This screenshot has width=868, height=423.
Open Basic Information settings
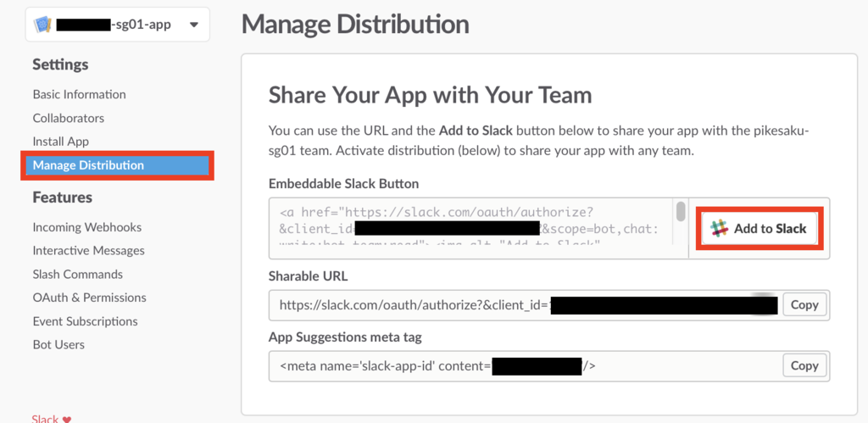tap(79, 94)
